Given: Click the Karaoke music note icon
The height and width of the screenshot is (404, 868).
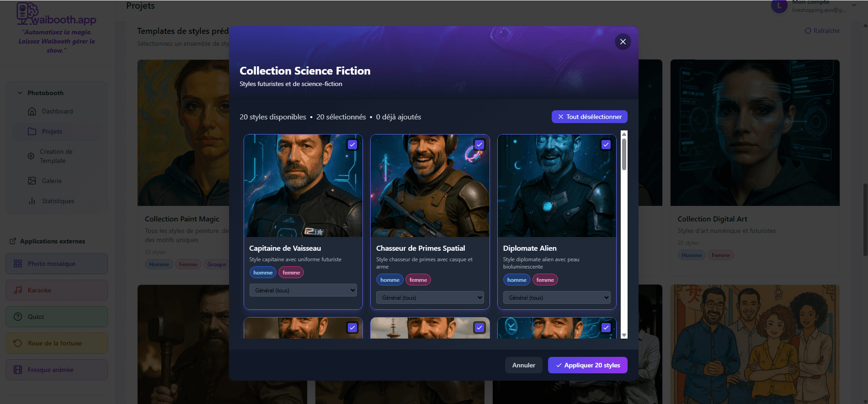Looking at the screenshot, I should [x=18, y=290].
